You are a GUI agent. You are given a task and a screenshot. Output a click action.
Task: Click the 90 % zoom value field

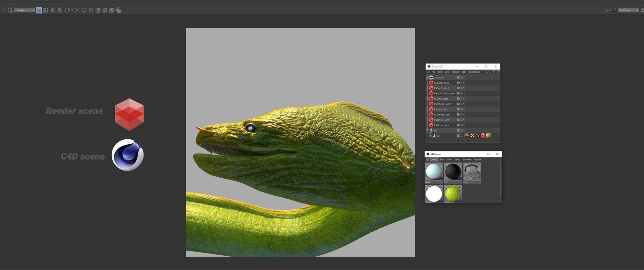(x=611, y=10)
